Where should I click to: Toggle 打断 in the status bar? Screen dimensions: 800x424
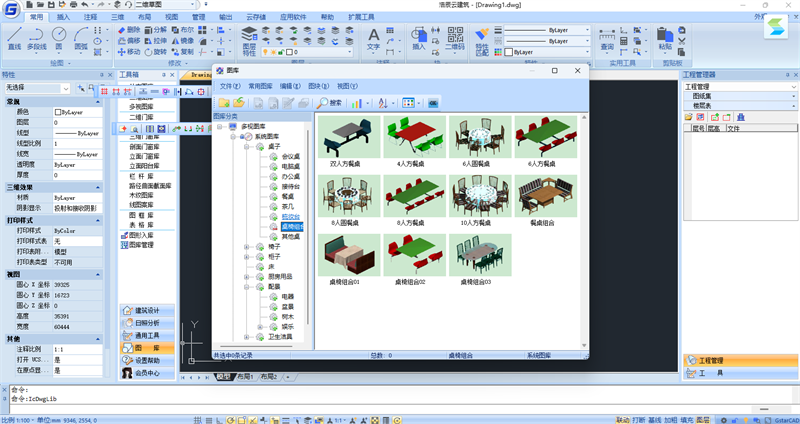[x=638, y=420]
